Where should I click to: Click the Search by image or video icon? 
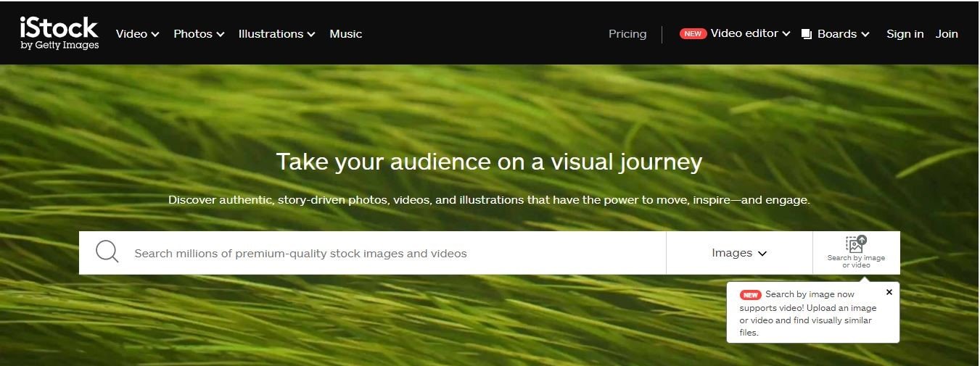(x=856, y=252)
